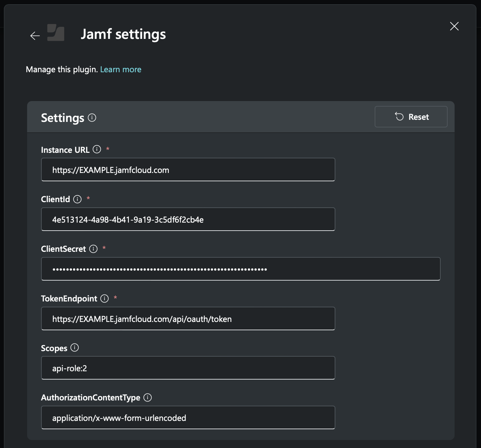The image size is (481, 448).
Task: Close the Jamf settings dialog
Action: (x=454, y=26)
